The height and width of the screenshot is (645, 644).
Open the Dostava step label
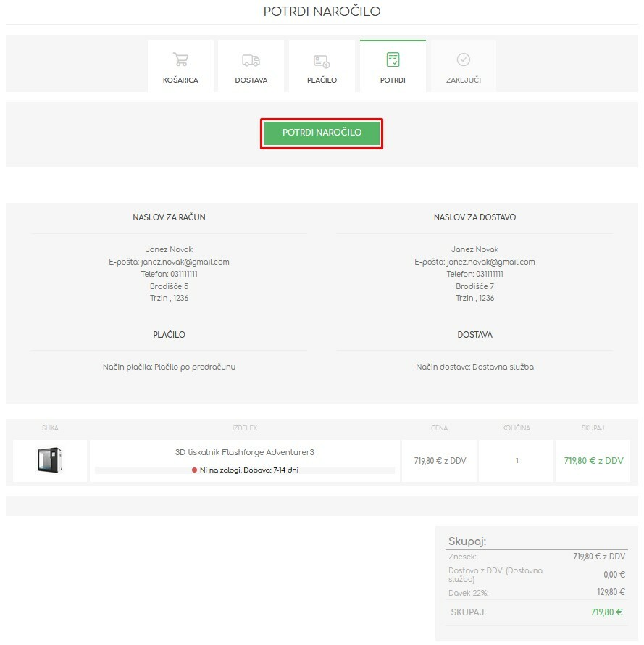[251, 80]
